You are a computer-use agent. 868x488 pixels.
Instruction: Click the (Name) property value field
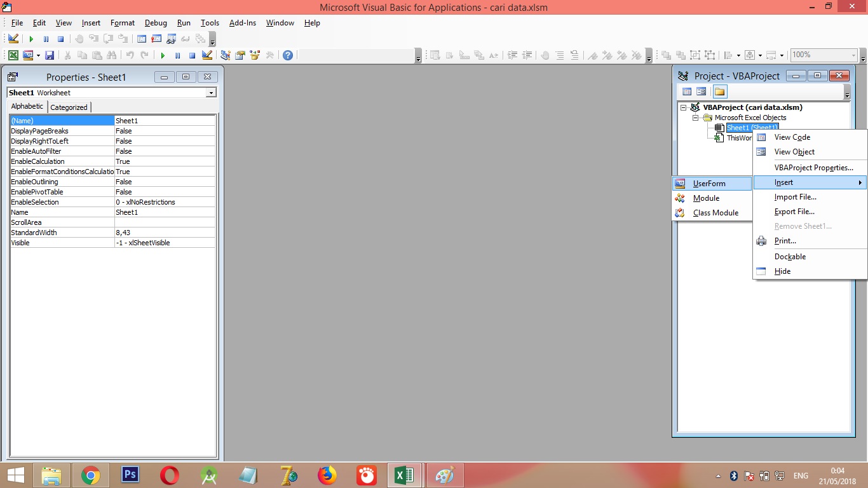[165, 121]
